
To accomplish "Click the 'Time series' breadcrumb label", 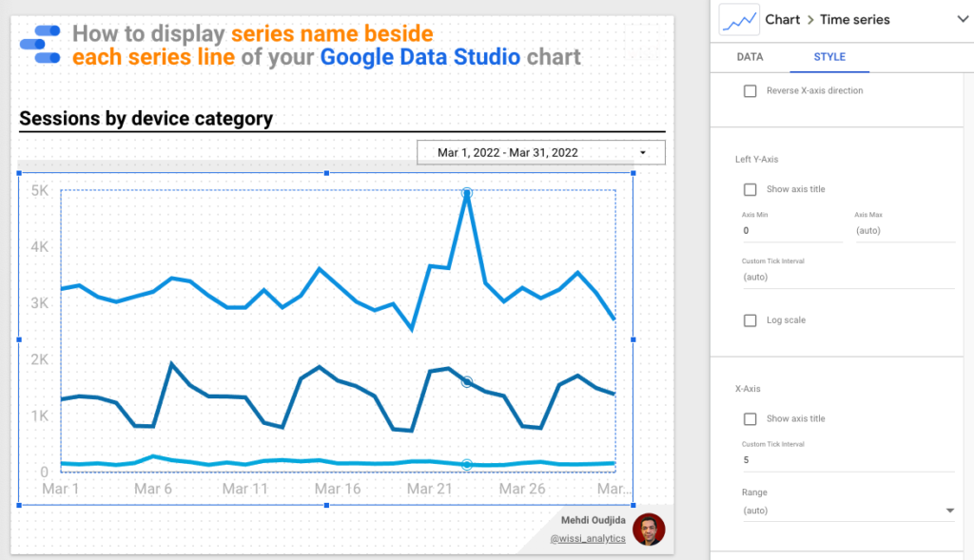I will coord(855,19).
